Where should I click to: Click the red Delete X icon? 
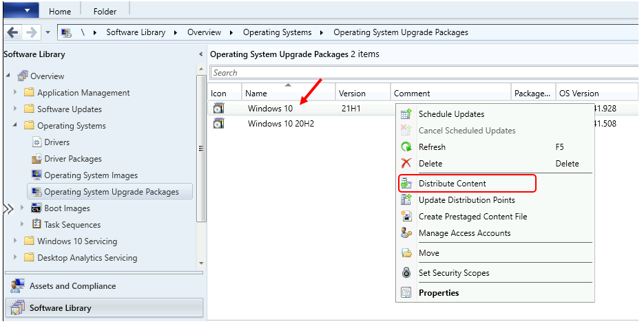coord(406,164)
